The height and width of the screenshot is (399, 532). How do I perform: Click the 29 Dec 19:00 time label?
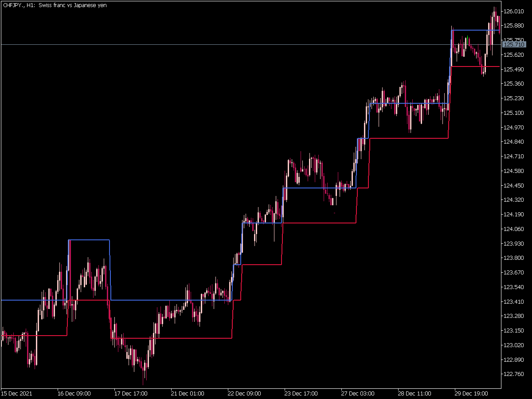pos(471,393)
